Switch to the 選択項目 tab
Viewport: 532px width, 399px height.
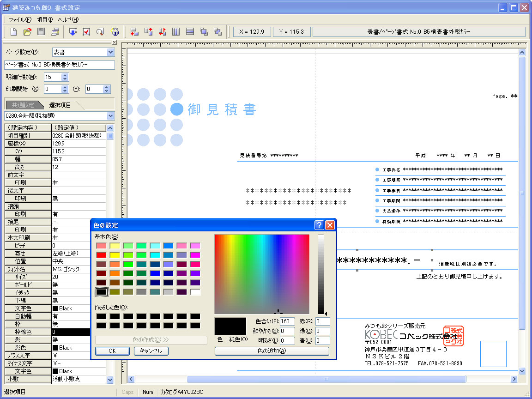(x=60, y=105)
